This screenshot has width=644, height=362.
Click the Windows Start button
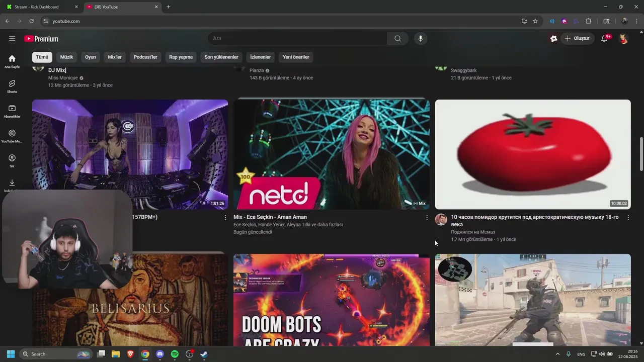(11, 354)
